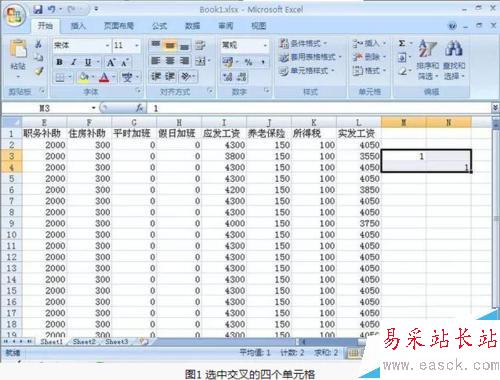Open Find and Select binoculars
This screenshot has height=380, width=500.
point(454,60)
